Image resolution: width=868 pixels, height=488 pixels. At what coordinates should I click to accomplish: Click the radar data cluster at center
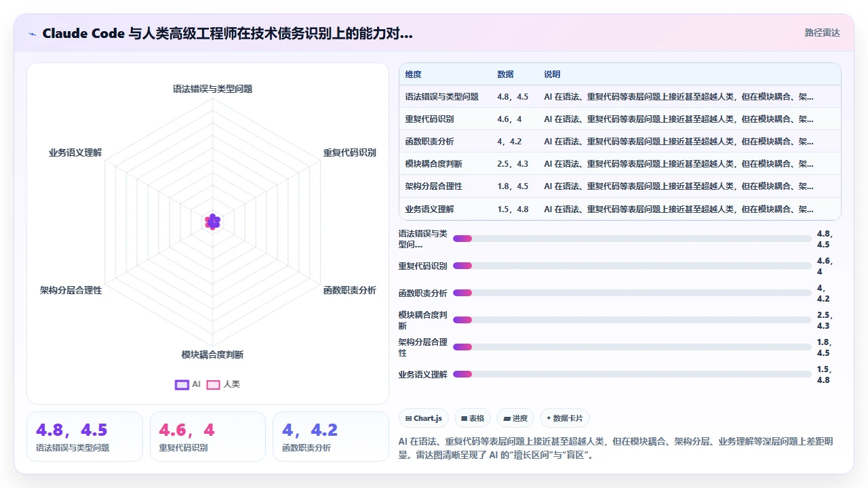[x=213, y=222]
